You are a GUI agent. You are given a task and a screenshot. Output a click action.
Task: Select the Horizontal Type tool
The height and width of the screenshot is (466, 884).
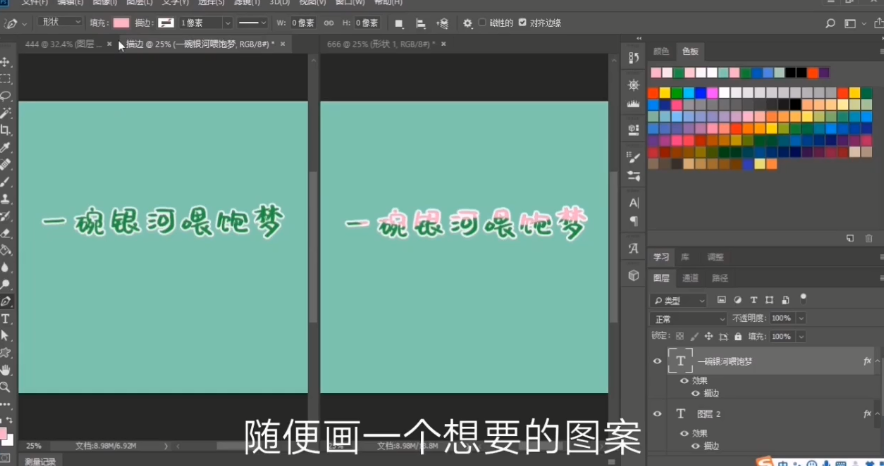(x=6, y=319)
